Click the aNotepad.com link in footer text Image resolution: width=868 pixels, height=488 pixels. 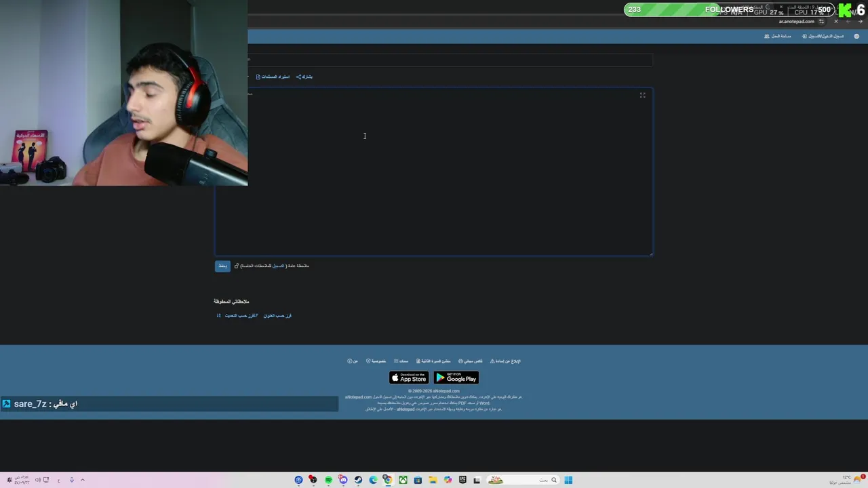pyautogui.click(x=358, y=397)
